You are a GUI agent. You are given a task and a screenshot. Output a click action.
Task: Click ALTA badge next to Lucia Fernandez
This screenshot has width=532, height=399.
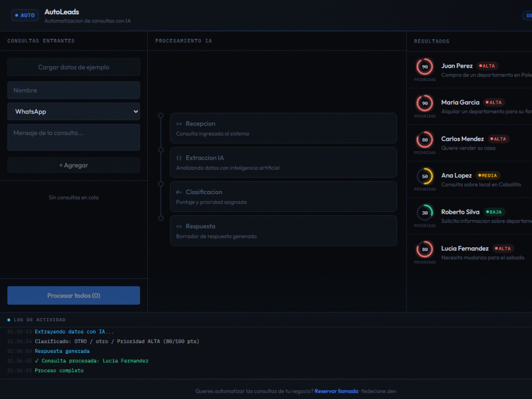click(503, 248)
